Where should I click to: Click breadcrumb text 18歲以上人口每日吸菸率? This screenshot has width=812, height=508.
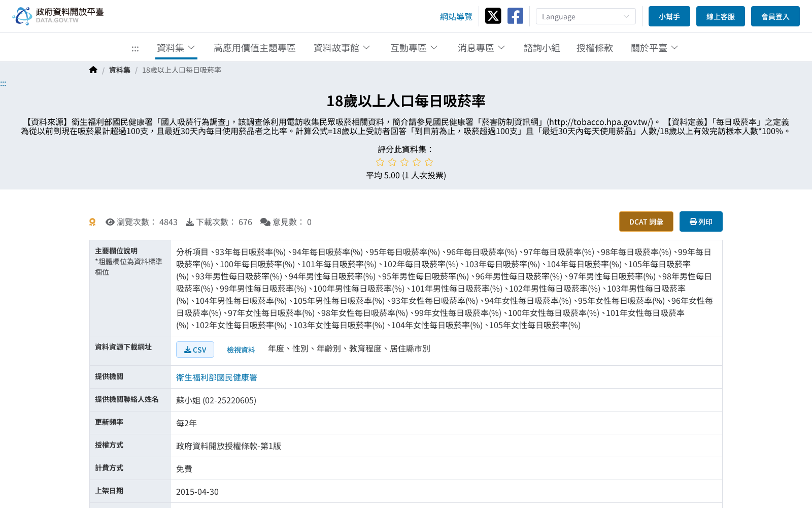(x=182, y=70)
